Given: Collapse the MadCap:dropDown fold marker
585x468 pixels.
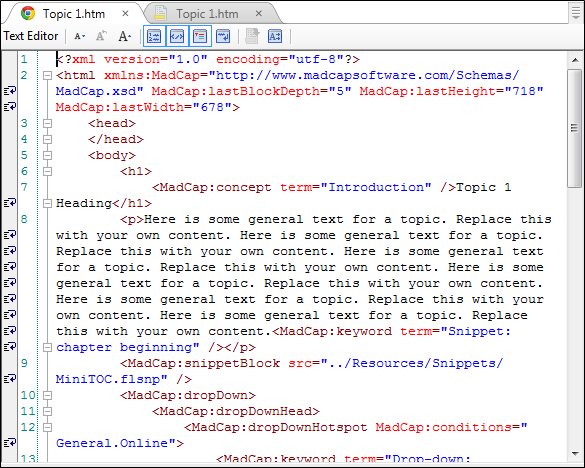Looking at the screenshot, I should click(x=47, y=396).
